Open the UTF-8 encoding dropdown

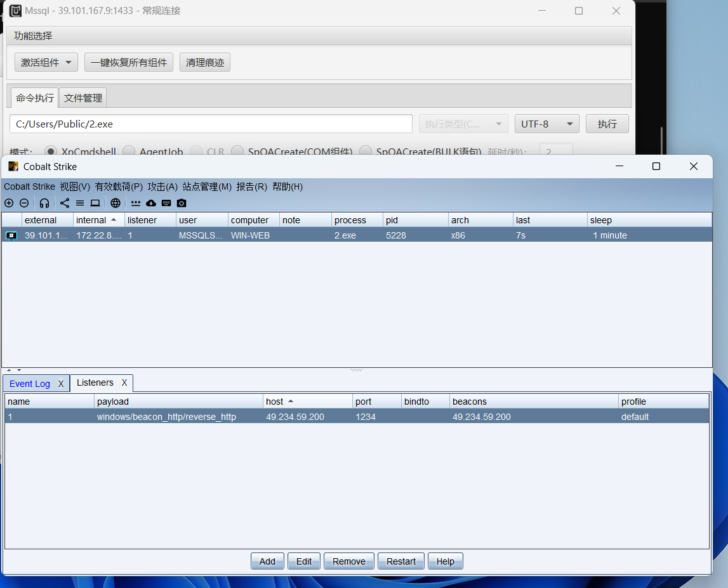(546, 124)
